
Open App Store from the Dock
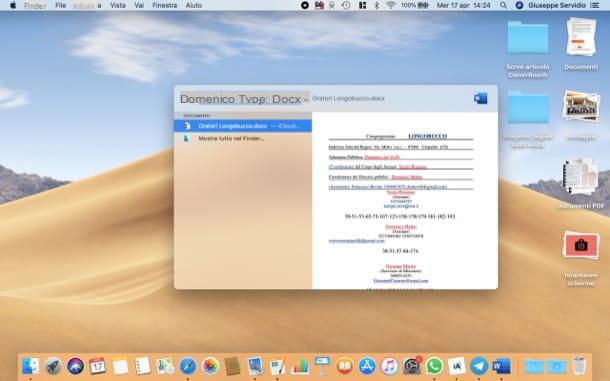367,366
